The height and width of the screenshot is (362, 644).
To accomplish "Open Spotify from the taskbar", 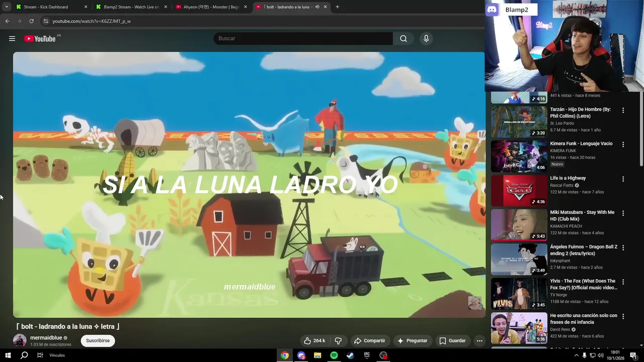I will 334,355.
